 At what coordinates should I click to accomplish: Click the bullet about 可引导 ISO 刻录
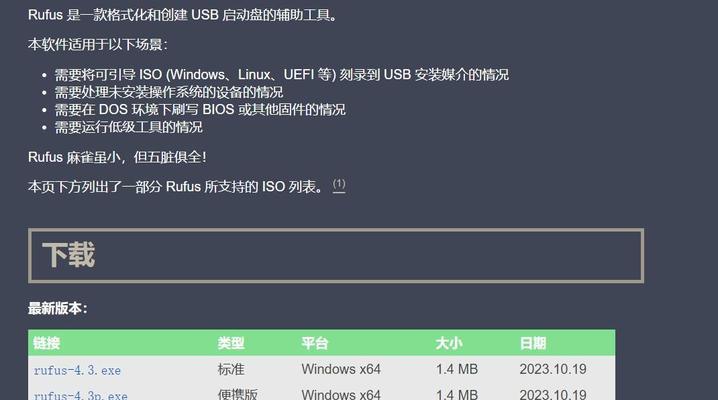pos(282,75)
